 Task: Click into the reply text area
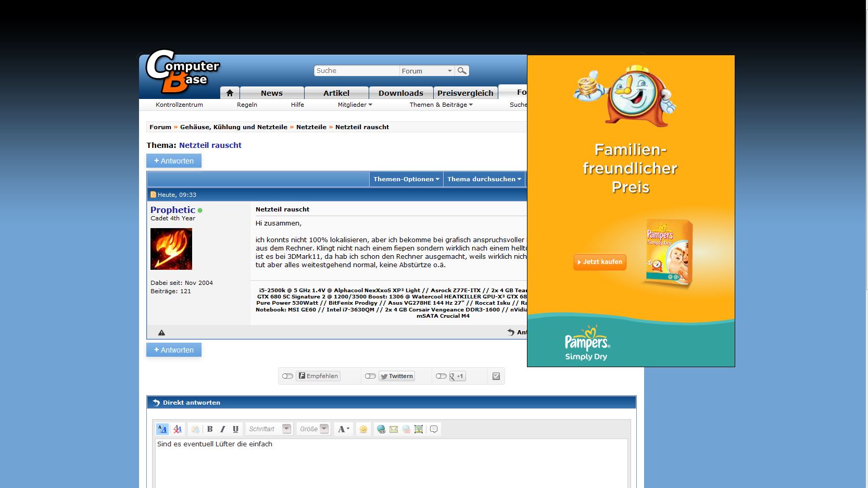391,464
